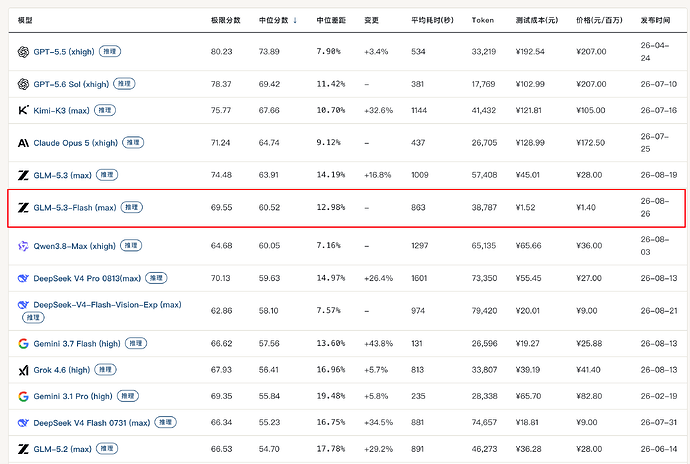Open the DeepSeek V4 Flash 0731 (max) link
690x464 pixels.
point(92,423)
